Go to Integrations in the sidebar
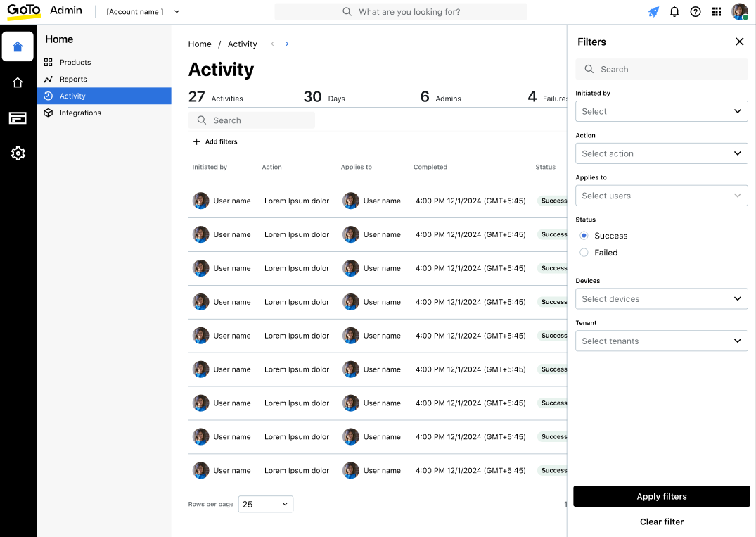Image resolution: width=756 pixels, height=537 pixels. point(80,113)
